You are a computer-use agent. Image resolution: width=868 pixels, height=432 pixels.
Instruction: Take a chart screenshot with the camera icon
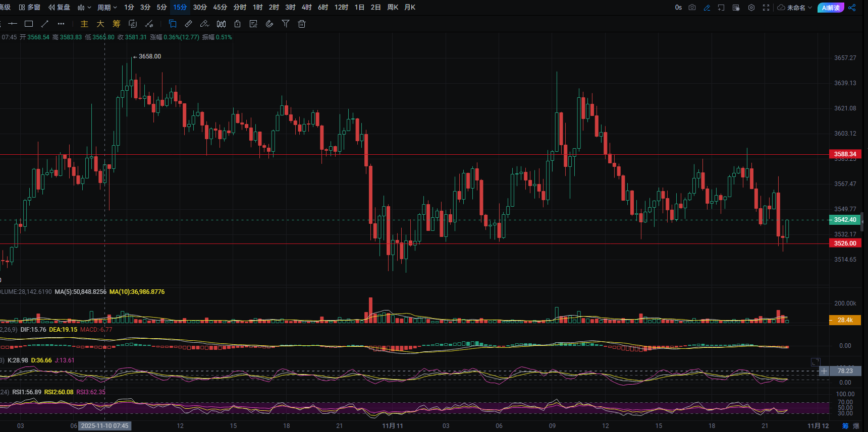692,8
